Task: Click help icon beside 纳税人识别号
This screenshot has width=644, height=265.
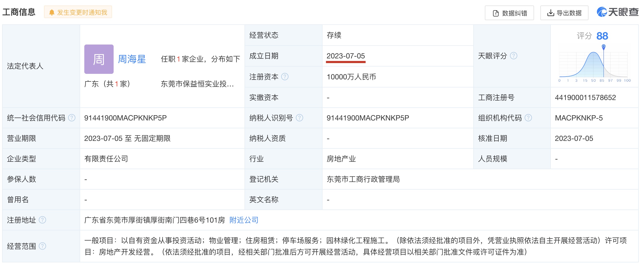Action: coord(299,118)
